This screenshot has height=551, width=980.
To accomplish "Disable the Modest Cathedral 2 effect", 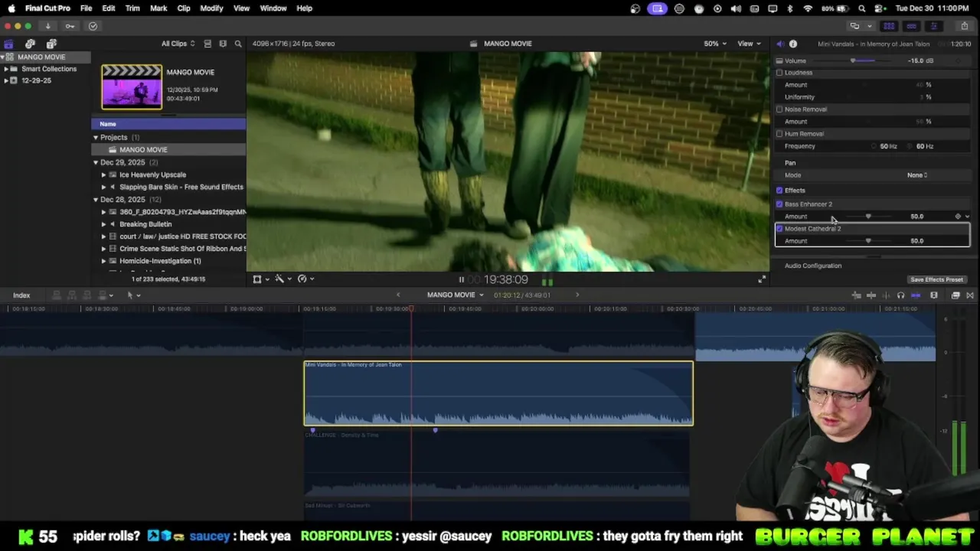I will coord(779,229).
